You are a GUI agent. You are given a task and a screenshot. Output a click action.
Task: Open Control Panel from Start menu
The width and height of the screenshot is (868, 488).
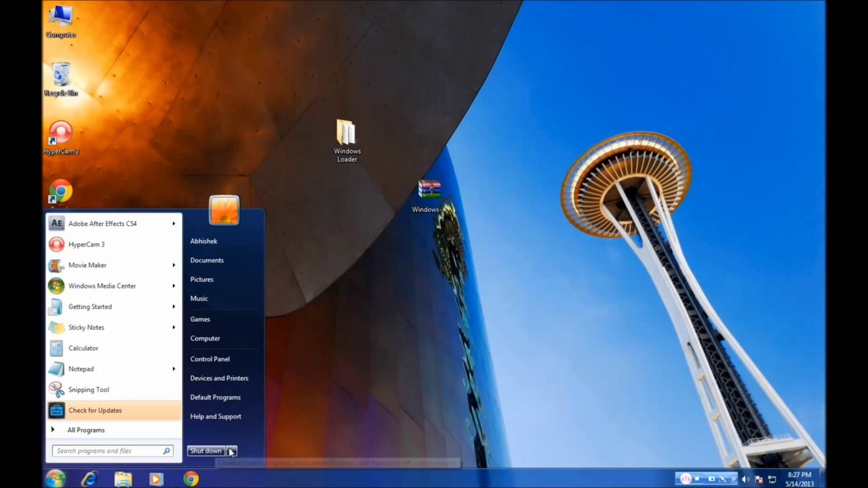(x=210, y=359)
